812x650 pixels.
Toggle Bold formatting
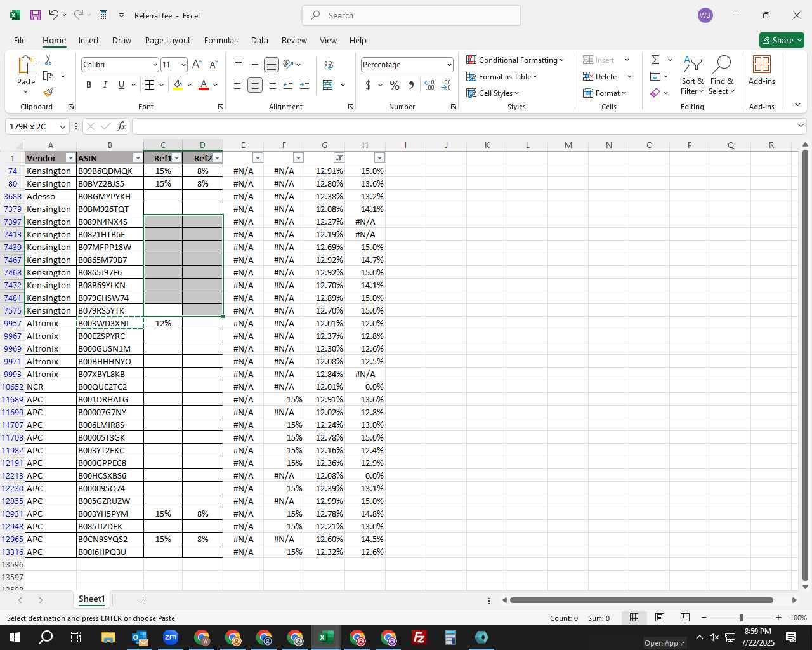point(89,85)
